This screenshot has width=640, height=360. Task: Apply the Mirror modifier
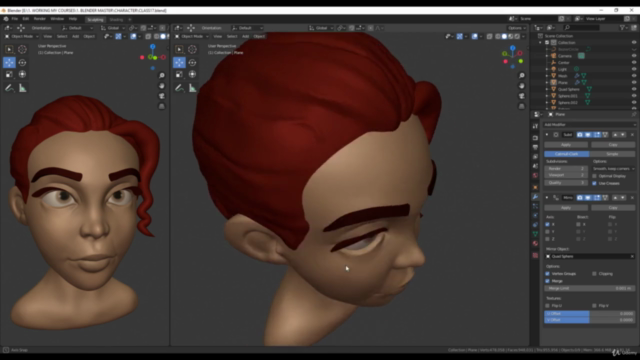(566, 207)
